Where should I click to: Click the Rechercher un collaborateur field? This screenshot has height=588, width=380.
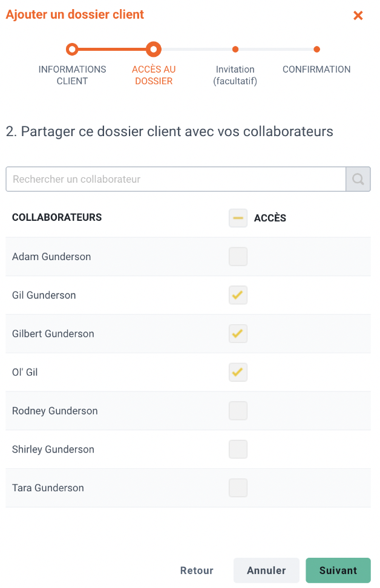tap(176, 179)
